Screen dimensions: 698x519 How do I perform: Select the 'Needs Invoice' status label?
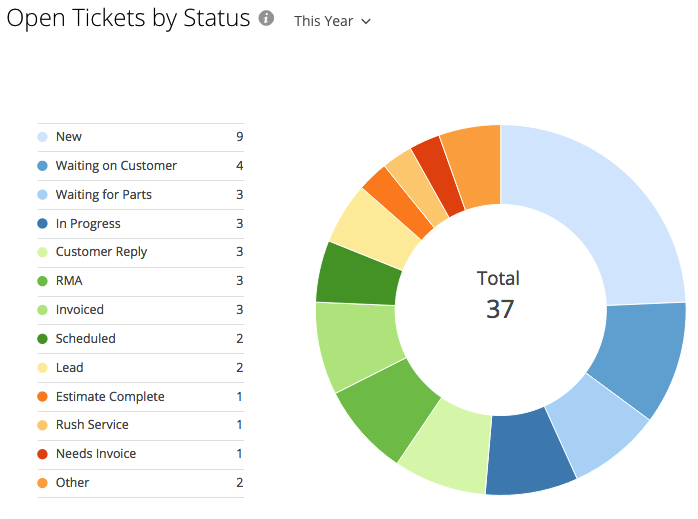(96, 454)
